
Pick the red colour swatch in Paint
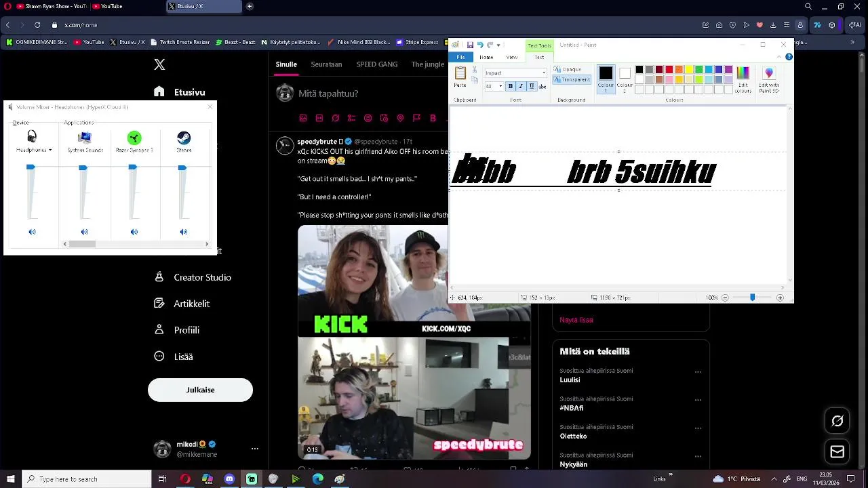point(669,69)
